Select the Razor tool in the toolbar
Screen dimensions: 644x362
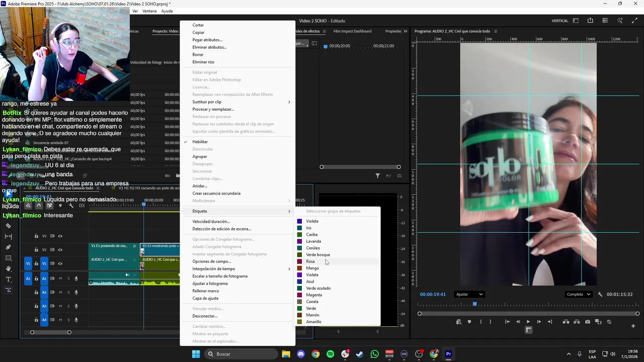point(8,226)
